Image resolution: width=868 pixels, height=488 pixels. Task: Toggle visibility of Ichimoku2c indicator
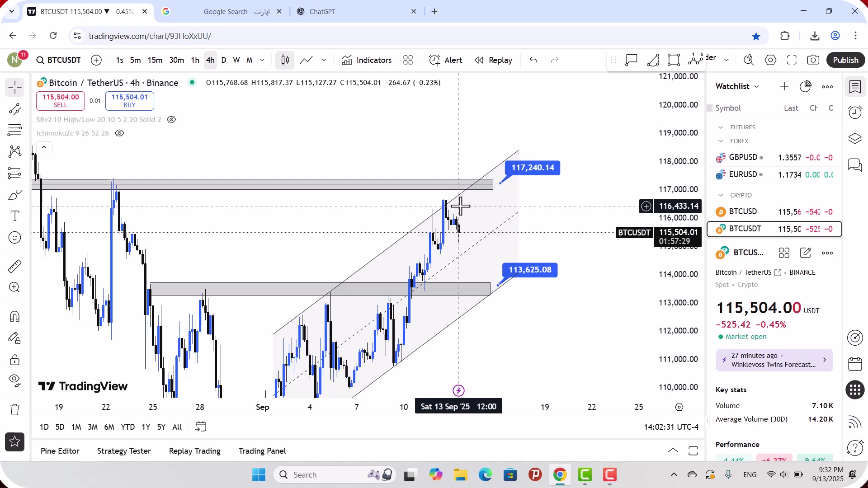pos(119,133)
